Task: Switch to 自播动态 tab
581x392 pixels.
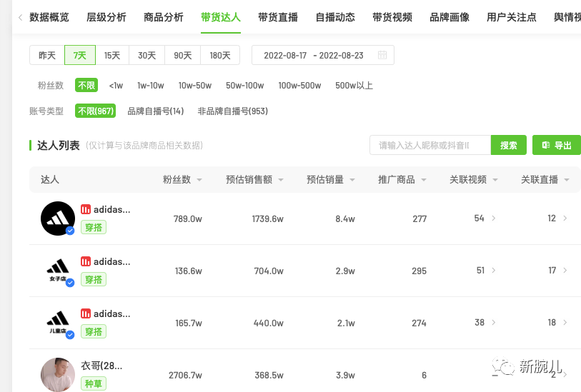Action: [x=335, y=17]
